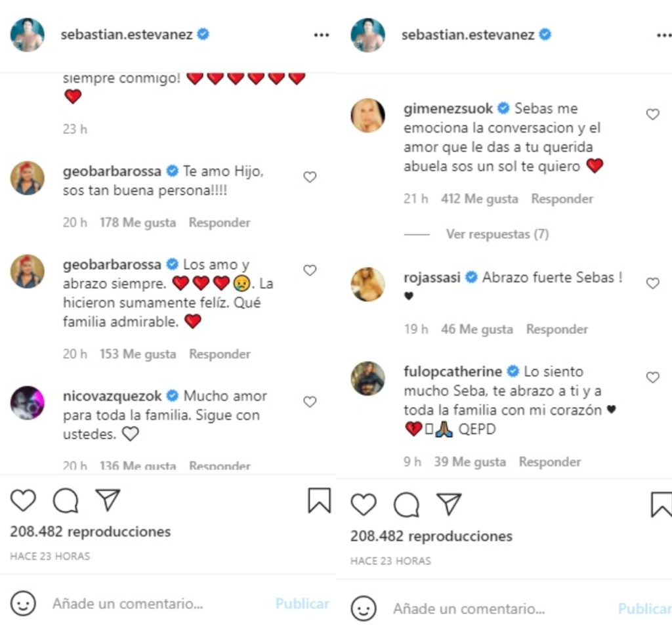This screenshot has height=632, width=672.
Task: Like the post in the left panel
Action: [x=23, y=501]
